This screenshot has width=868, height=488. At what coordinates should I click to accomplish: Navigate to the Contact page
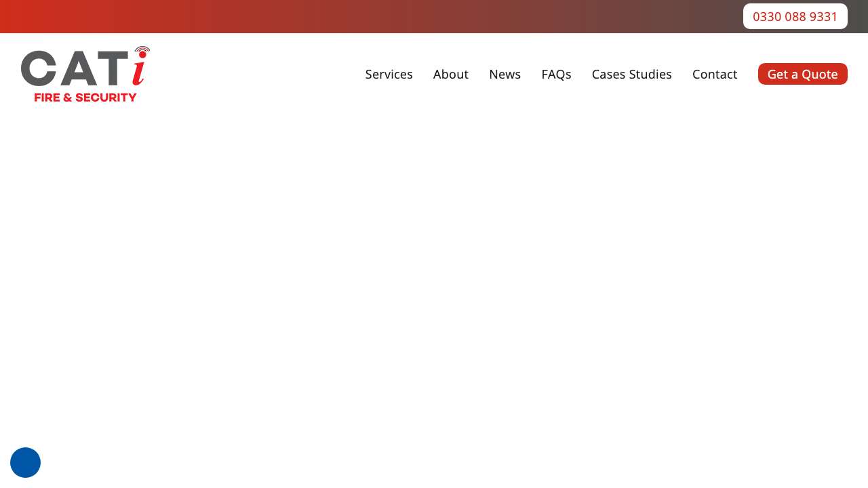pos(714,74)
